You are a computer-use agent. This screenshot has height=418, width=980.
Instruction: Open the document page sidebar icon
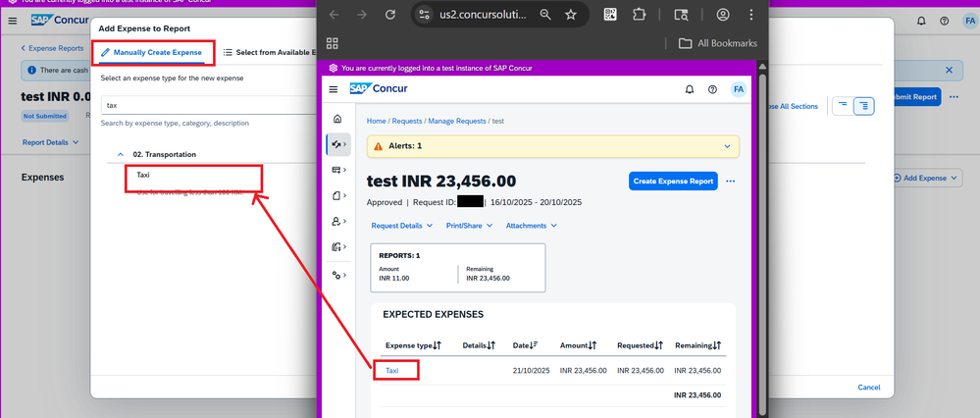[x=337, y=195]
